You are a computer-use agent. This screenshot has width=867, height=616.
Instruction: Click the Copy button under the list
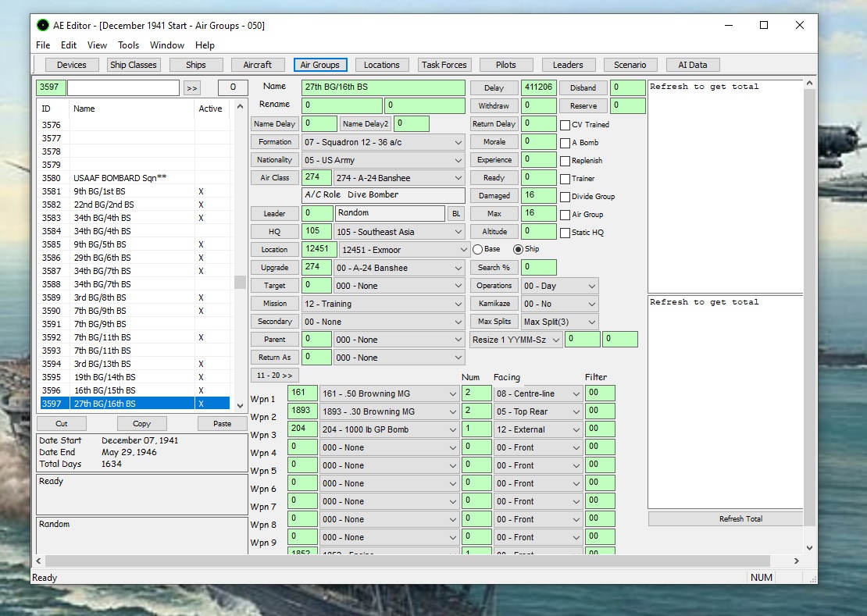[141, 424]
